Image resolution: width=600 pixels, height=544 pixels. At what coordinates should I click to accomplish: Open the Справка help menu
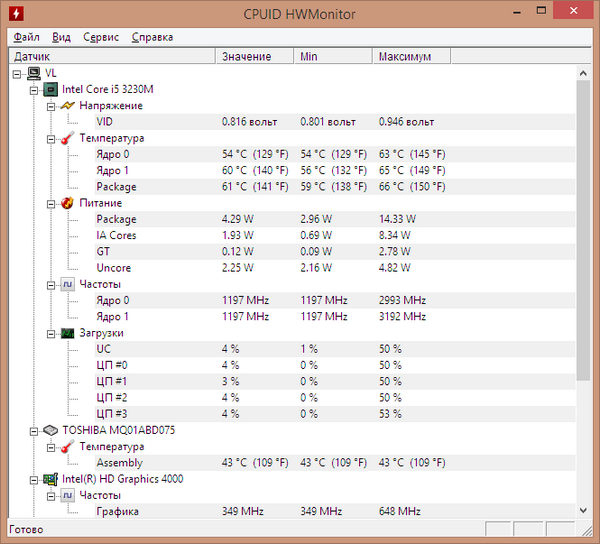[152, 37]
